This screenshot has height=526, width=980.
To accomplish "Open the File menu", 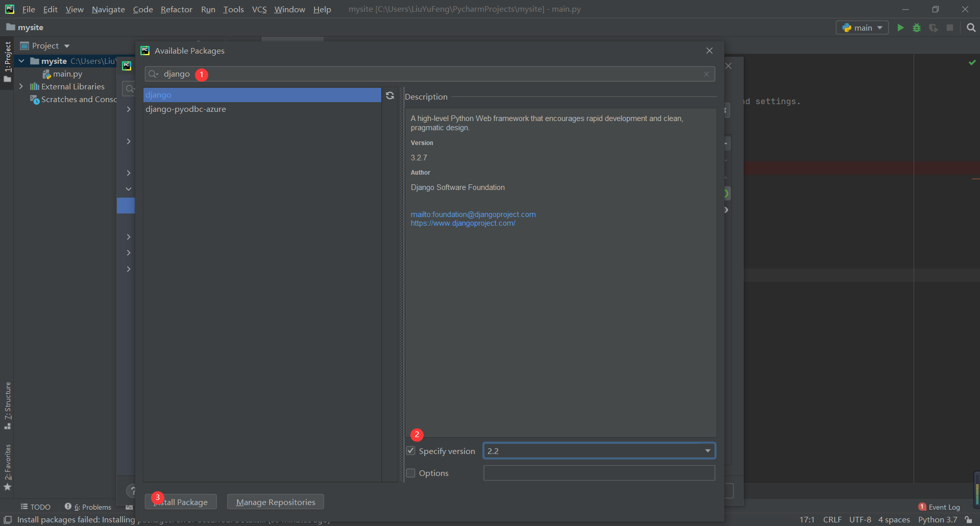I will click(x=29, y=9).
